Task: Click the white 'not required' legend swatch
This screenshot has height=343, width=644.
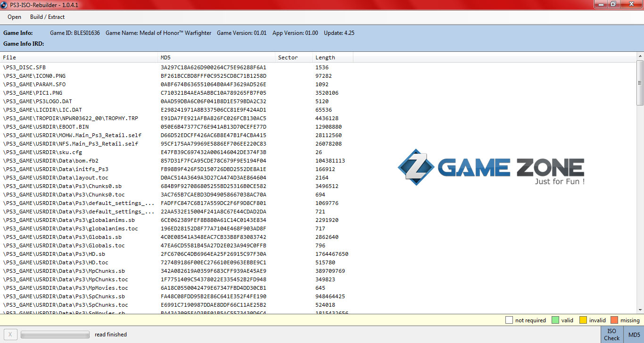Action: [x=509, y=320]
